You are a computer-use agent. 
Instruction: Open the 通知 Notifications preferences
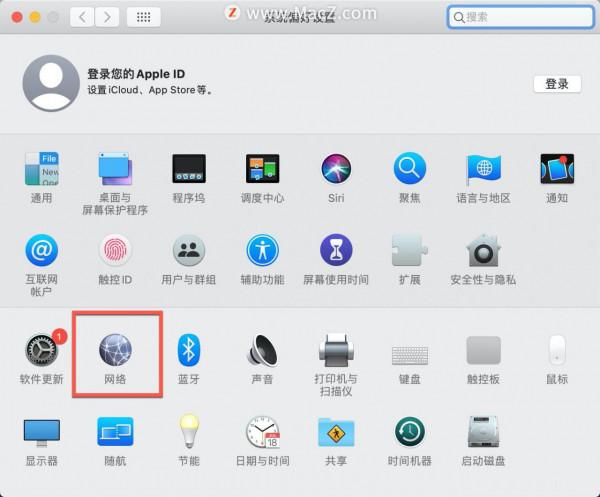[x=557, y=169]
